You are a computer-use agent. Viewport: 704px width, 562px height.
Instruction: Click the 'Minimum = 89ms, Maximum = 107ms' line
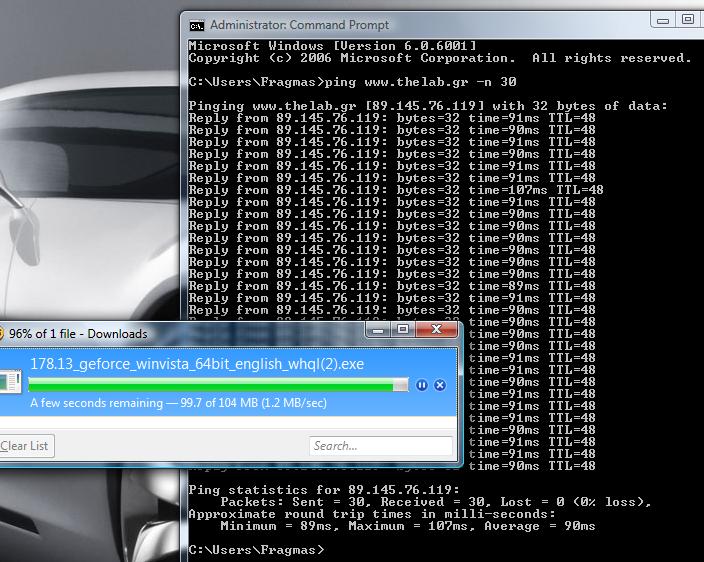408,526
